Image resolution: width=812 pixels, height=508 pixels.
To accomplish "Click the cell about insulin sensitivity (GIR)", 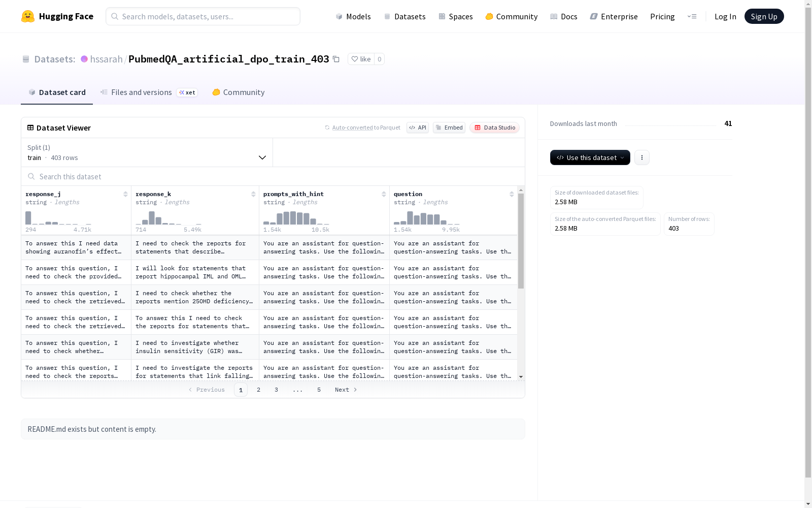I will pyautogui.click(x=195, y=347).
